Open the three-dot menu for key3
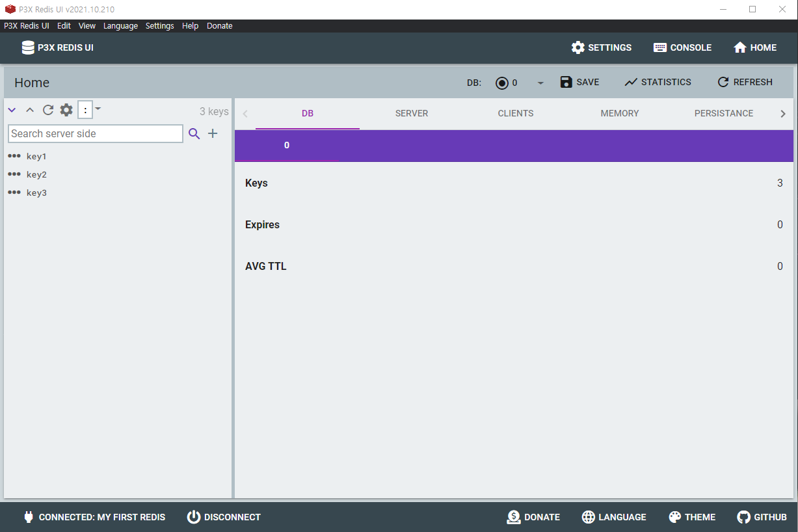 point(14,193)
